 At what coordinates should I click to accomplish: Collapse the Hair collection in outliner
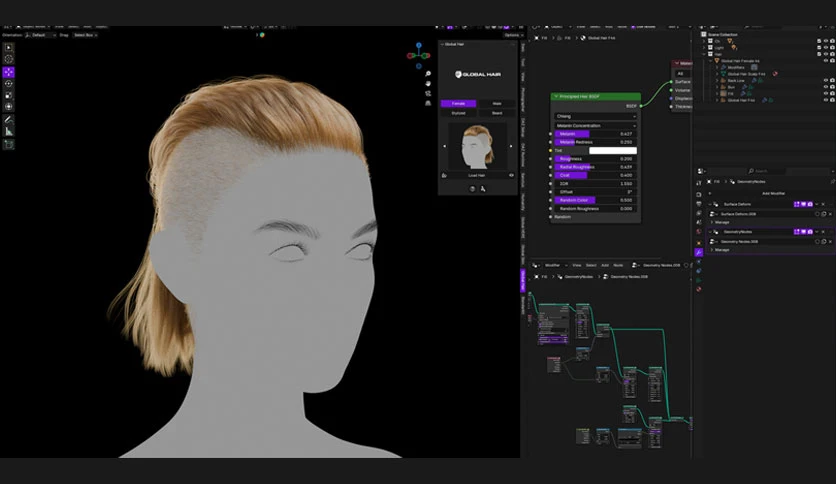coord(704,54)
